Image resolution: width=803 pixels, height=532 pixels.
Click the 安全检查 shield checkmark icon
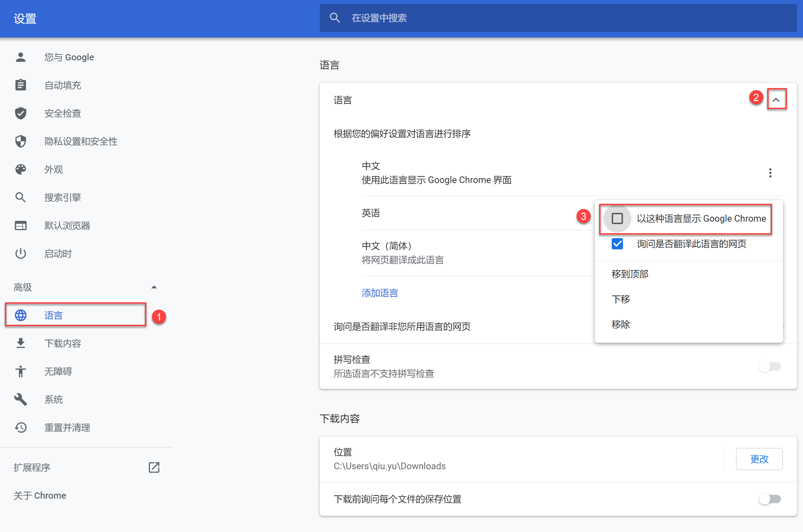tap(21, 113)
